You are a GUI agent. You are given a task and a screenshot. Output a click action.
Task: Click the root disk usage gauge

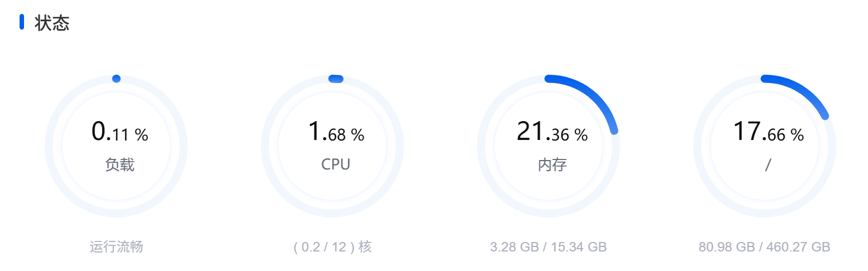click(x=765, y=146)
